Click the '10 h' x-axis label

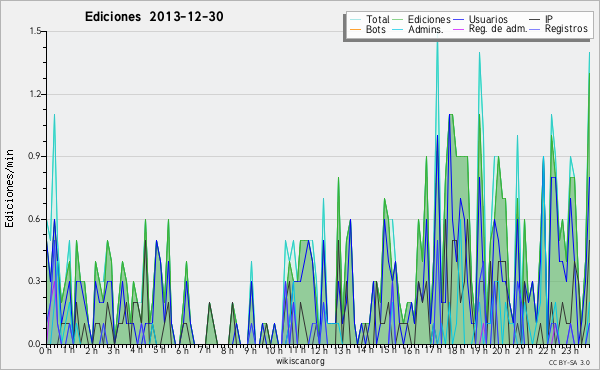[274, 351]
